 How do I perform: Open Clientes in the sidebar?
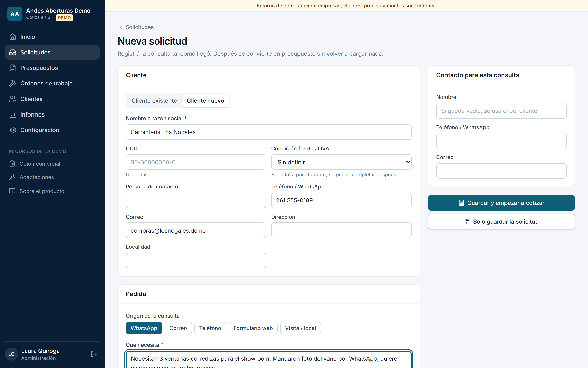[x=52, y=99]
